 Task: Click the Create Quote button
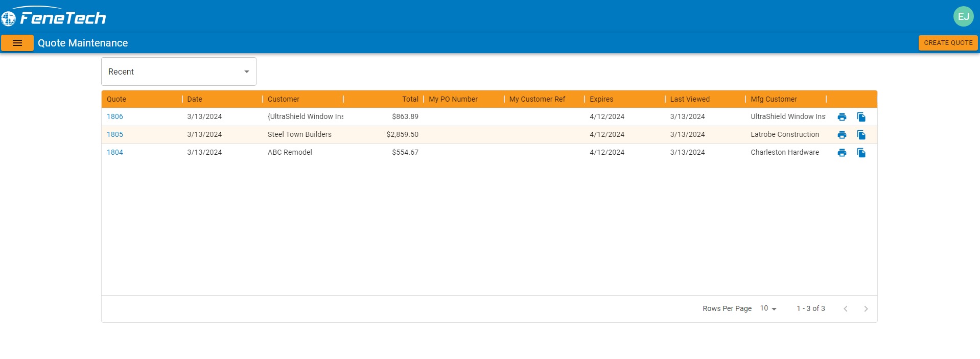click(948, 43)
